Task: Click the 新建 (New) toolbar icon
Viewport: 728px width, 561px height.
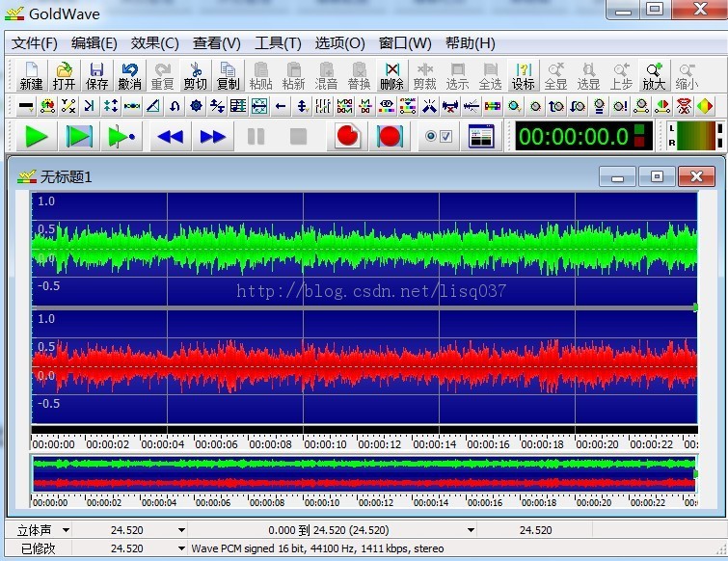Action: pyautogui.click(x=31, y=75)
